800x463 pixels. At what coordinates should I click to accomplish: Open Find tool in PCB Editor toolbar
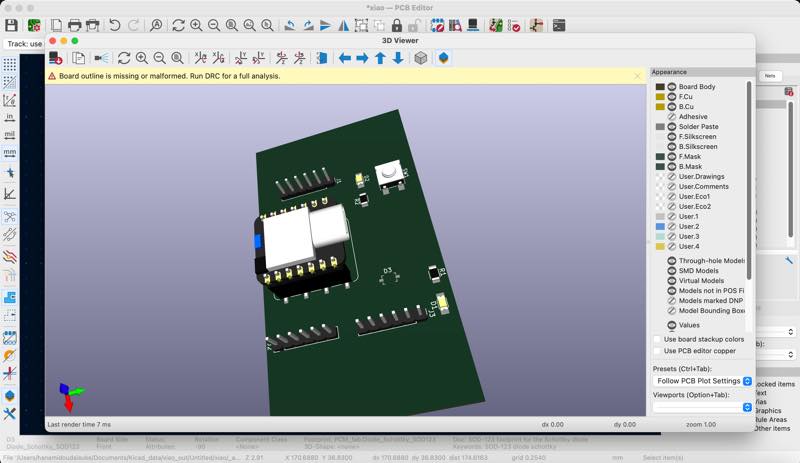[156, 25]
